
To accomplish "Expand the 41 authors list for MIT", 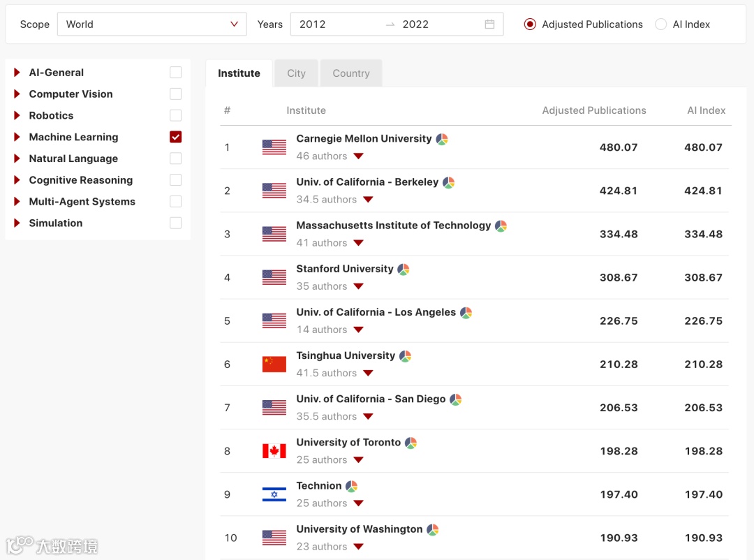I will tap(358, 243).
